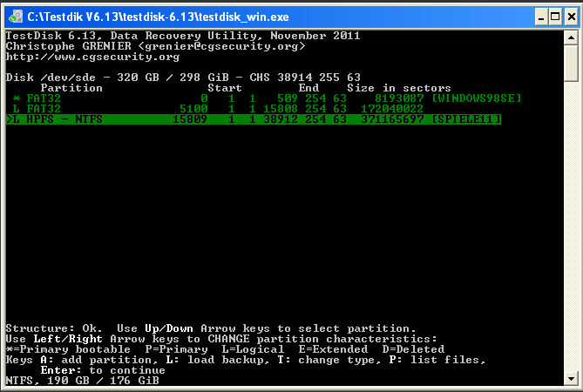The image size is (583, 392).
Task: Click the [WINDOWS98SE] partition label
Action: 477,98
